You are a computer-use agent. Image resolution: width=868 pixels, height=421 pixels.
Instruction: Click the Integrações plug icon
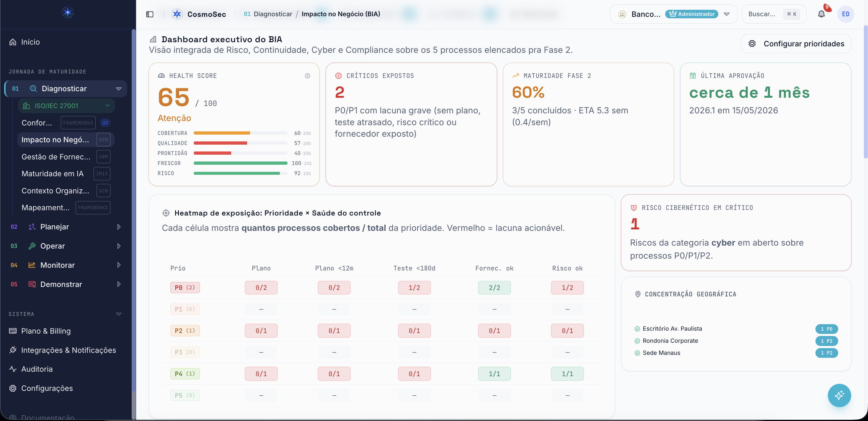(x=13, y=350)
